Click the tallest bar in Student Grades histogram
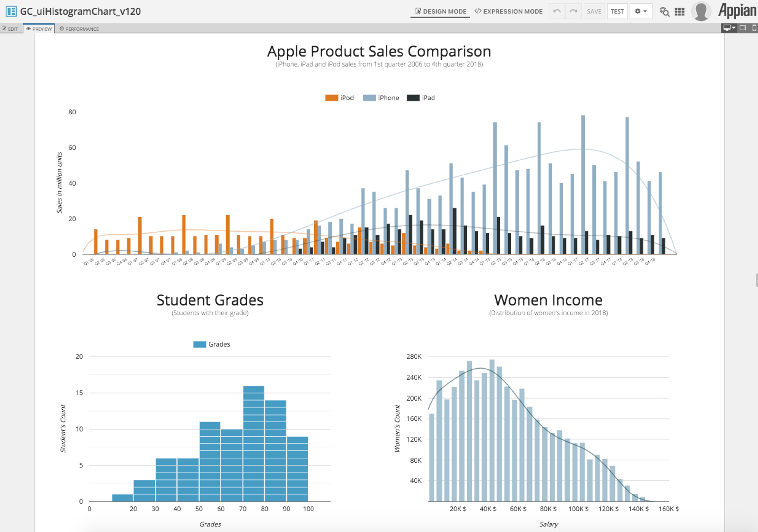Image resolution: width=758 pixels, height=532 pixels. point(253,444)
